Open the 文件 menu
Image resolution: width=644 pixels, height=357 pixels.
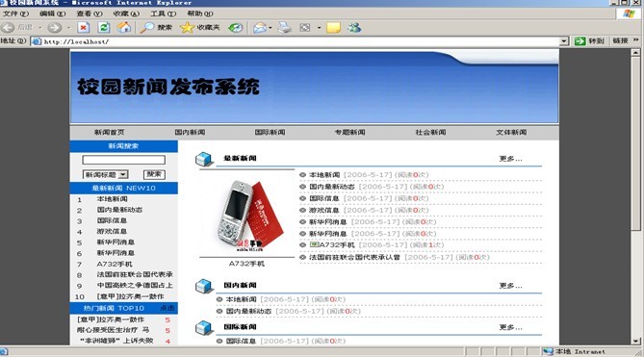pos(15,13)
